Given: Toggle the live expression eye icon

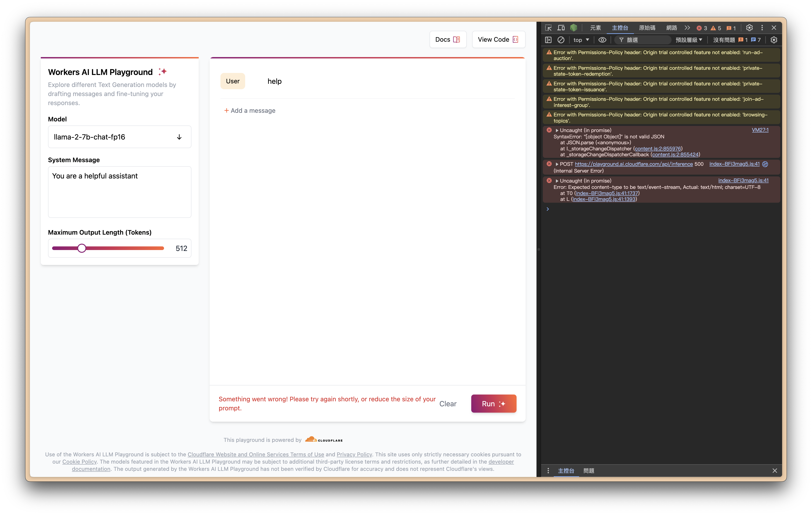Looking at the screenshot, I should pyautogui.click(x=602, y=40).
